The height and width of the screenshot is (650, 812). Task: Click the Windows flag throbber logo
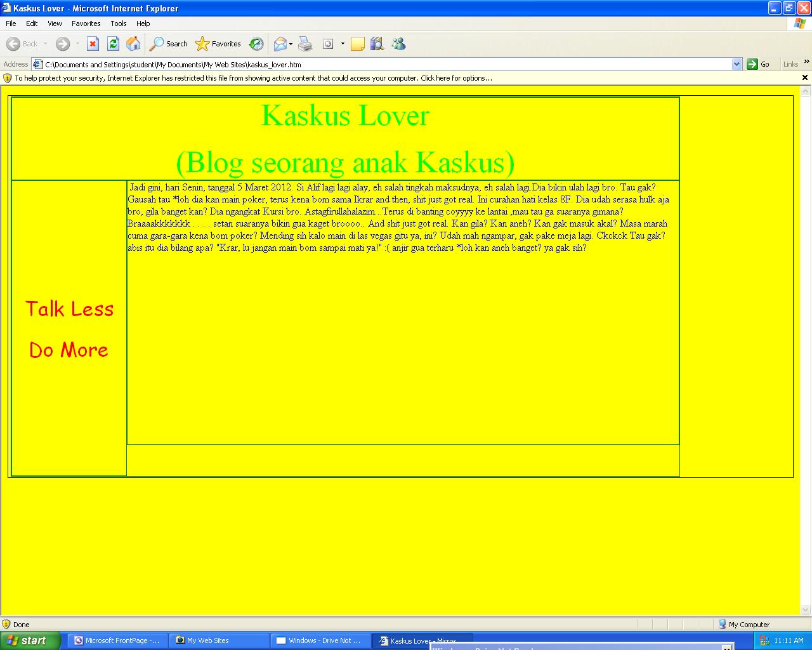point(799,23)
